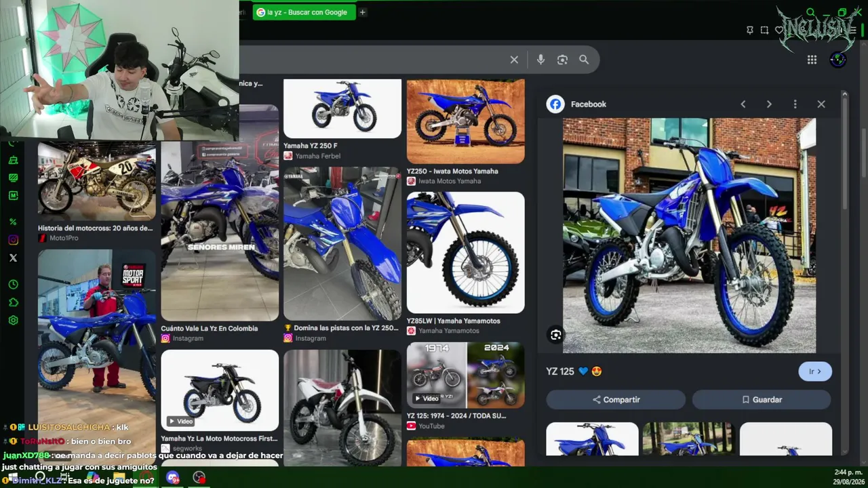Submit search with the magnifying glass icon
Viewport: 868px width, 488px height.
[584, 60]
